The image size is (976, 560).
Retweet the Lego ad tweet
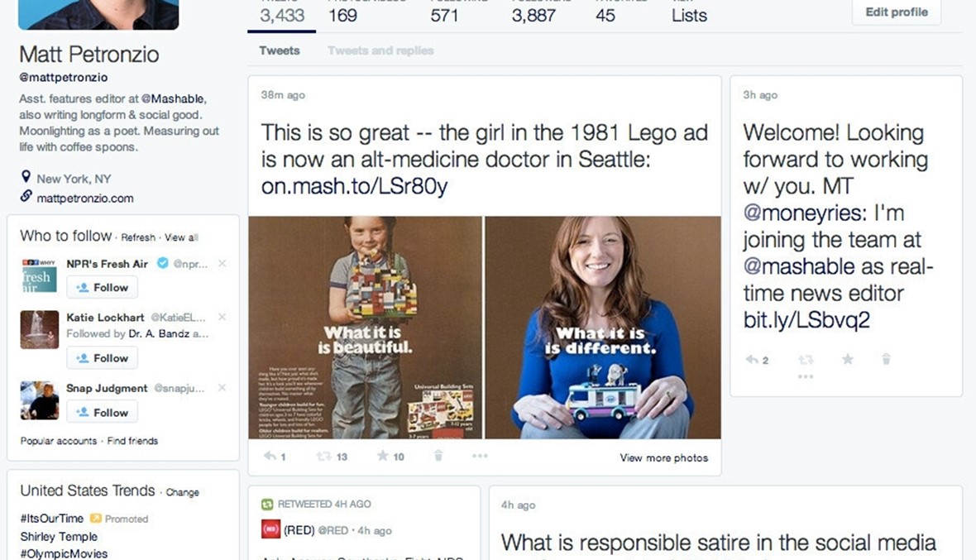coord(324,457)
